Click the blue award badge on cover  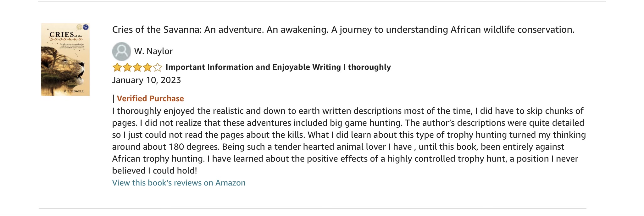coord(86,27)
